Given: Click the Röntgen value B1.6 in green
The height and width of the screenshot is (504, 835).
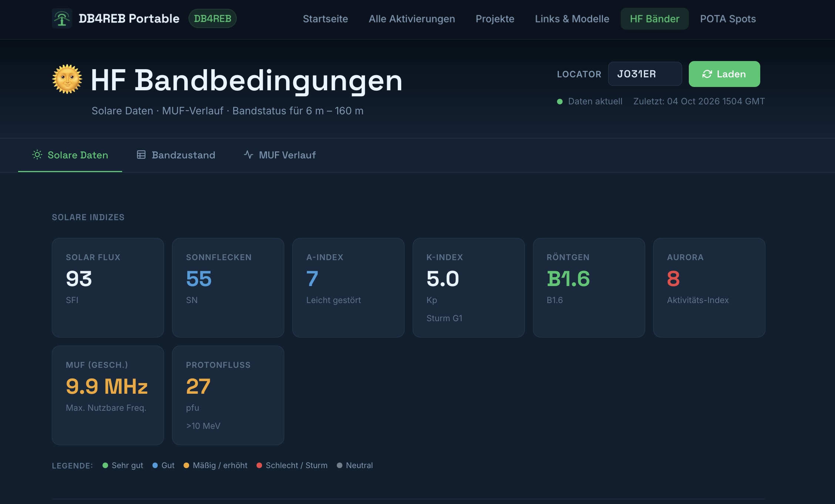Looking at the screenshot, I should (x=568, y=279).
